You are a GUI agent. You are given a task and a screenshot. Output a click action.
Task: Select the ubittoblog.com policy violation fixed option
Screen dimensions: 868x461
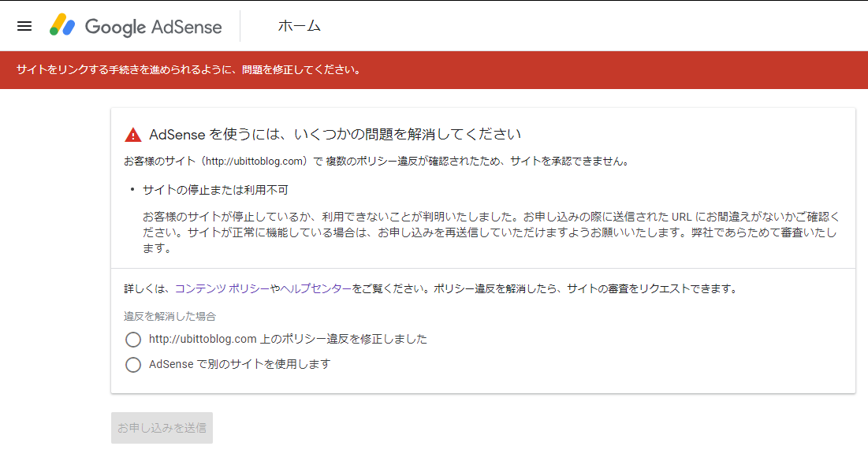[x=133, y=339]
